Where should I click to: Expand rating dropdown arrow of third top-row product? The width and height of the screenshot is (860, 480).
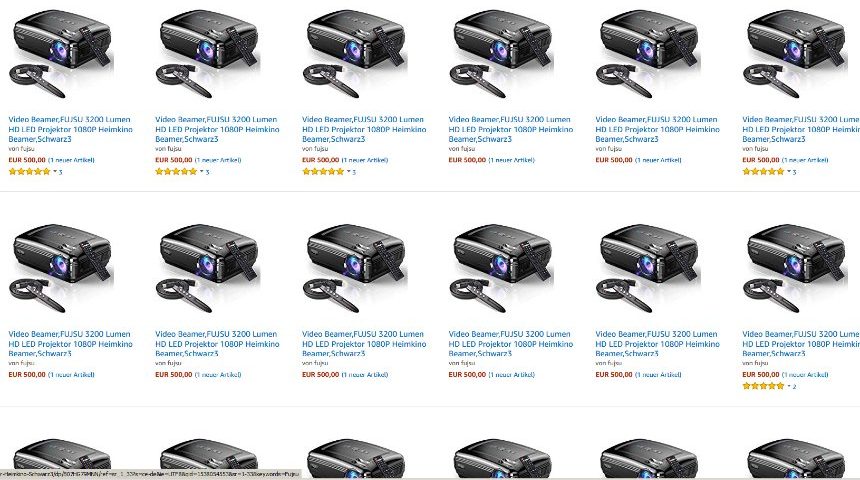348,171
